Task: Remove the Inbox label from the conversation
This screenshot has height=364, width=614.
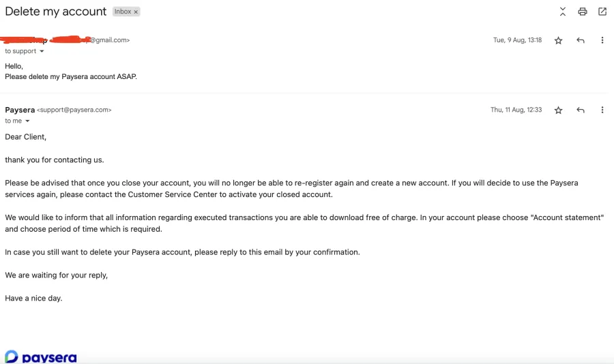Action: point(136,12)
